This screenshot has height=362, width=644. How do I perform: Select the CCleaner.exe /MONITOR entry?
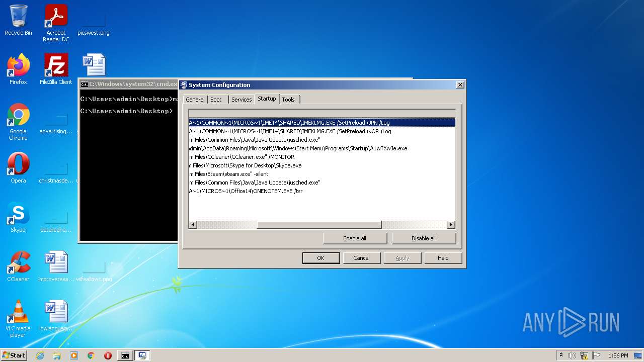tap(322, 157)
